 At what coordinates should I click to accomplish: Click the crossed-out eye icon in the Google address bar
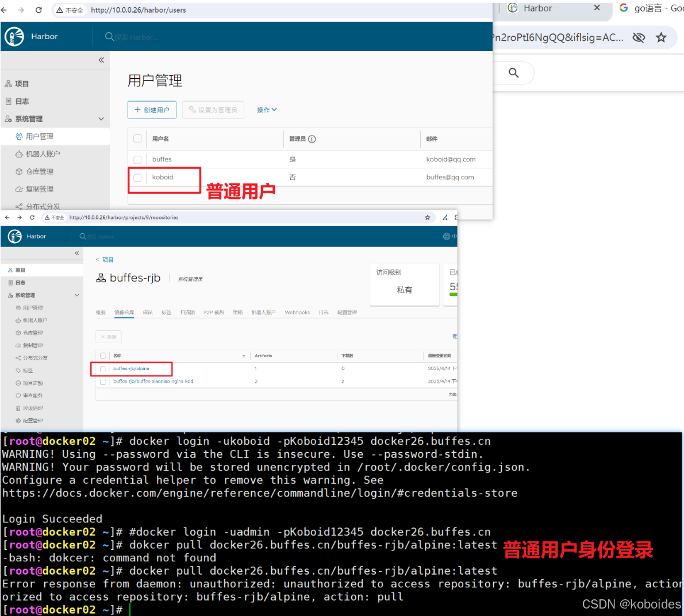[x=639, y=37]
